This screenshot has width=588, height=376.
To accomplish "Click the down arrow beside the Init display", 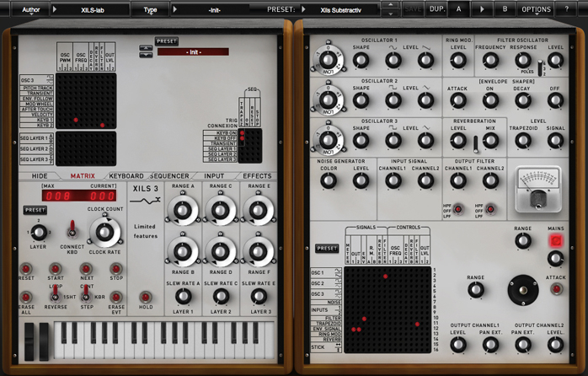I will click(146, 55).
